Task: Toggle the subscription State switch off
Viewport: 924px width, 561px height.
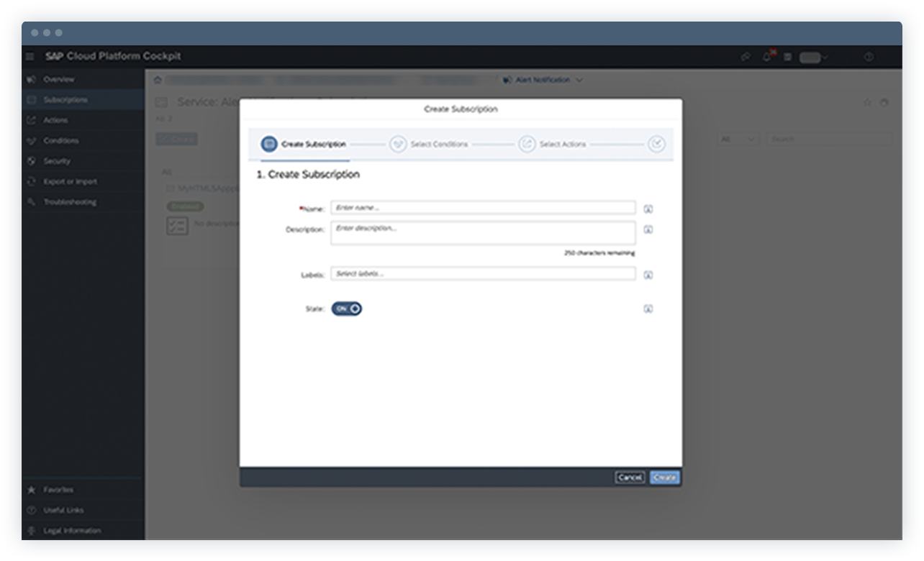Action: pyautogui.click(x=346, y=308)
